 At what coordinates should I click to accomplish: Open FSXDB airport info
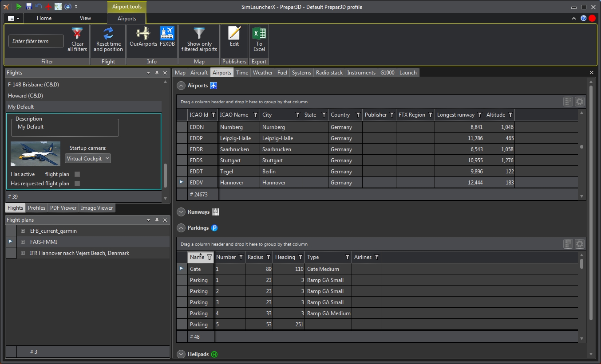pos(167,37)
